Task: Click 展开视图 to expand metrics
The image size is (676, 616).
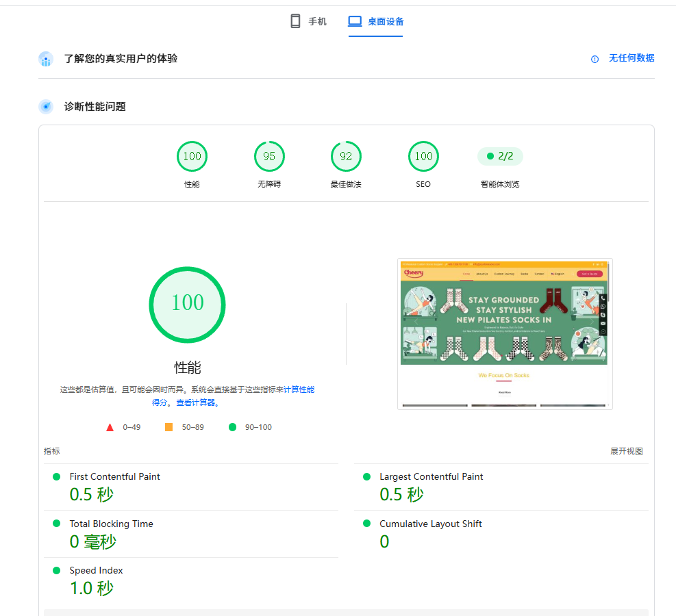Action: point(626,451)
